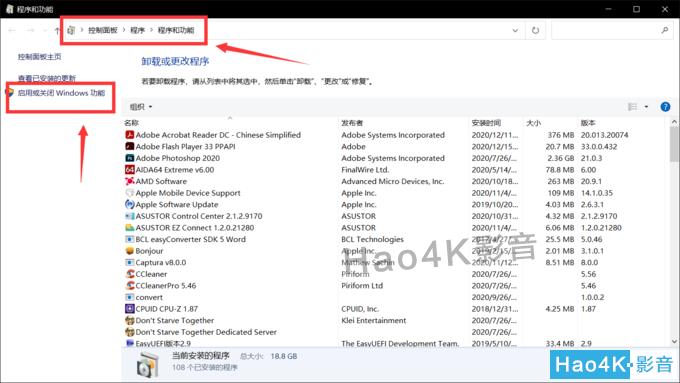Select the Piriform Ltd publisher cell
Image resolution: width=680 pixels, height=383 pixels.
[362, 285]
